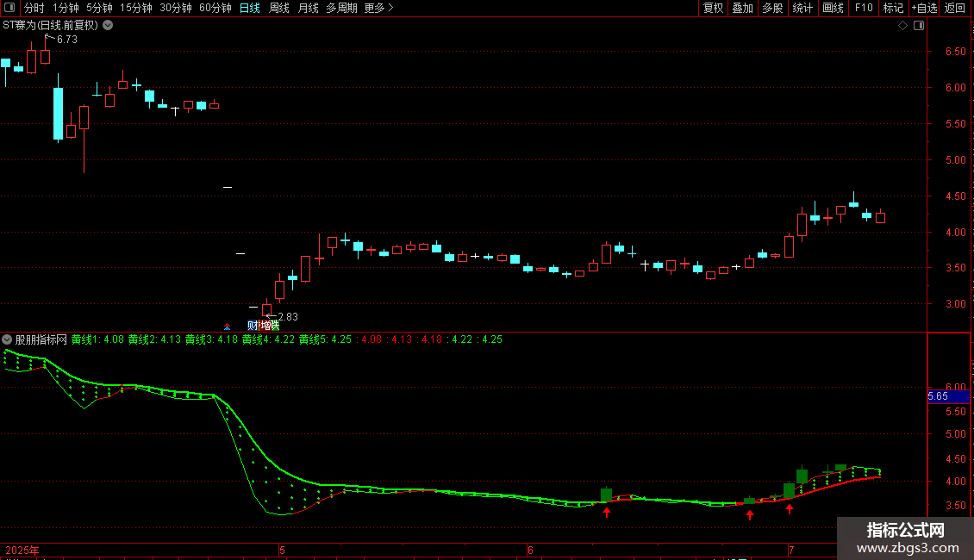Add stock with +自选 button

[x=924, y=8]
